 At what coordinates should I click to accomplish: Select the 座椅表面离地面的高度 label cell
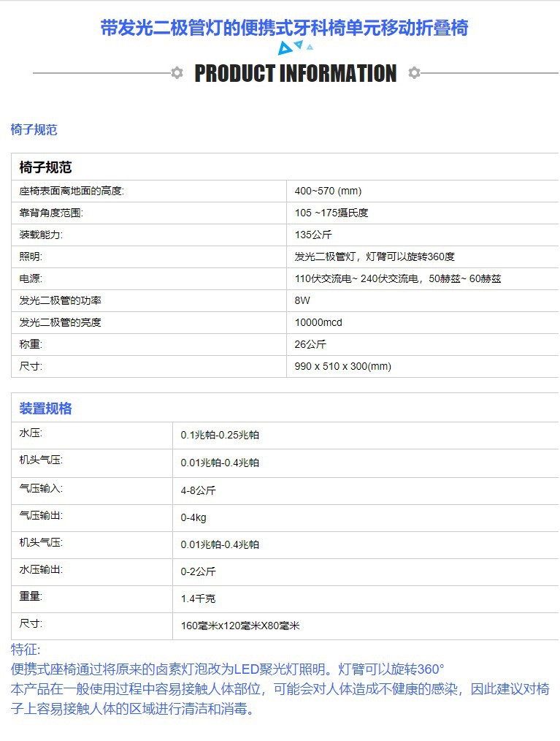149,191
